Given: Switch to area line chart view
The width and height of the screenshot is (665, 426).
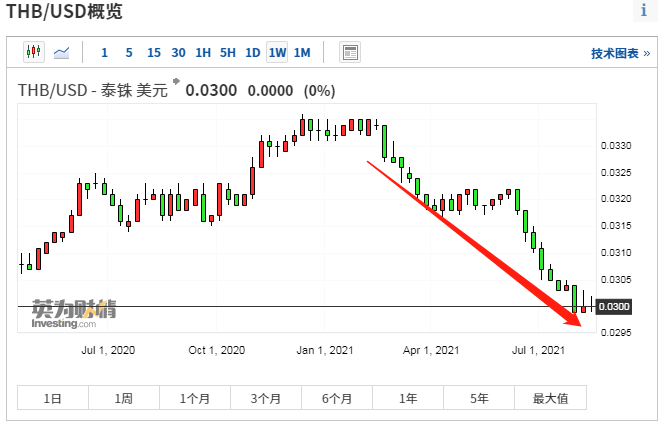Looking at the screenshot, I should 61,53.
